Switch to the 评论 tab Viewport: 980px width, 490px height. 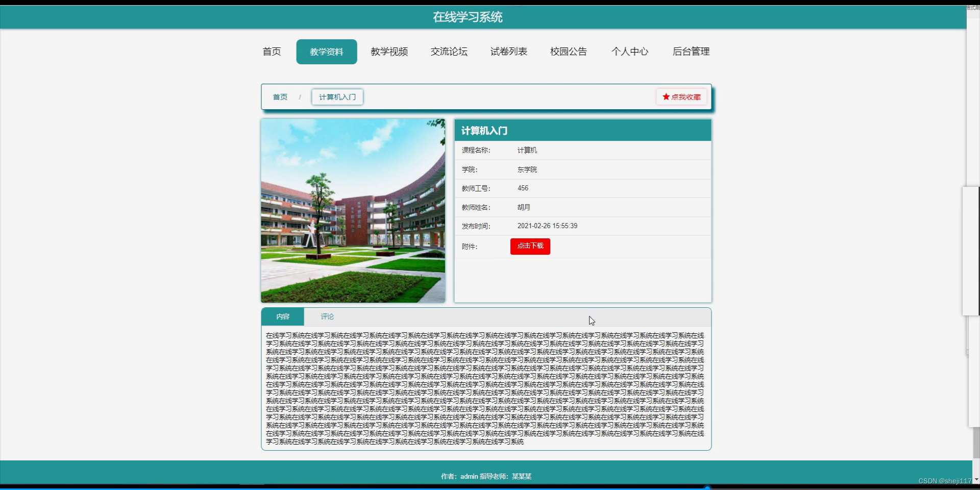click(327, 316)
